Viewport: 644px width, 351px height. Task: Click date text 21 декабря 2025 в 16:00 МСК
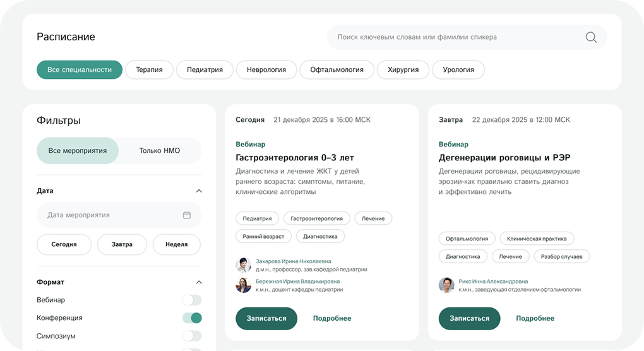(x=322, y=120)
